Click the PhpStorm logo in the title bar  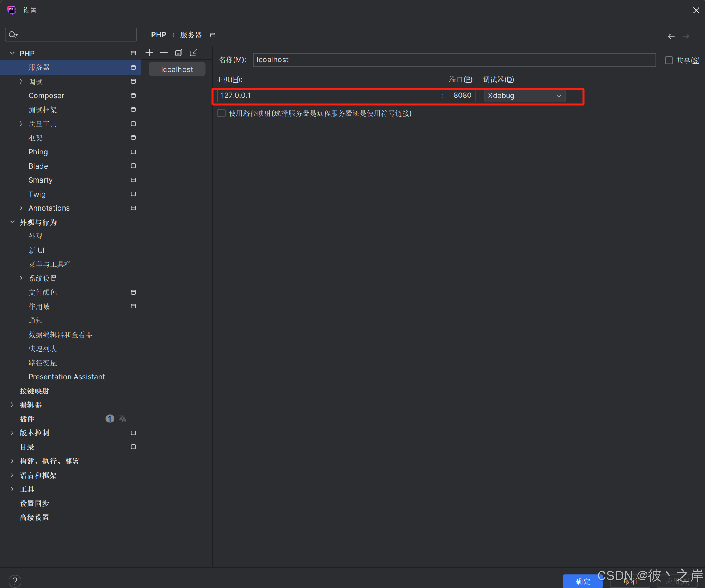coord(12,10)
